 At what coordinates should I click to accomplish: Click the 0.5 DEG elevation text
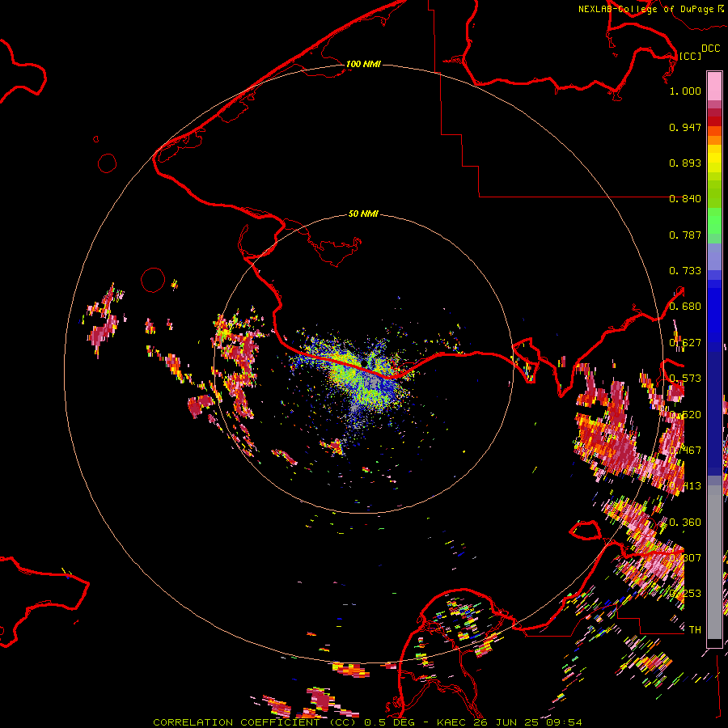pos(389,722)
